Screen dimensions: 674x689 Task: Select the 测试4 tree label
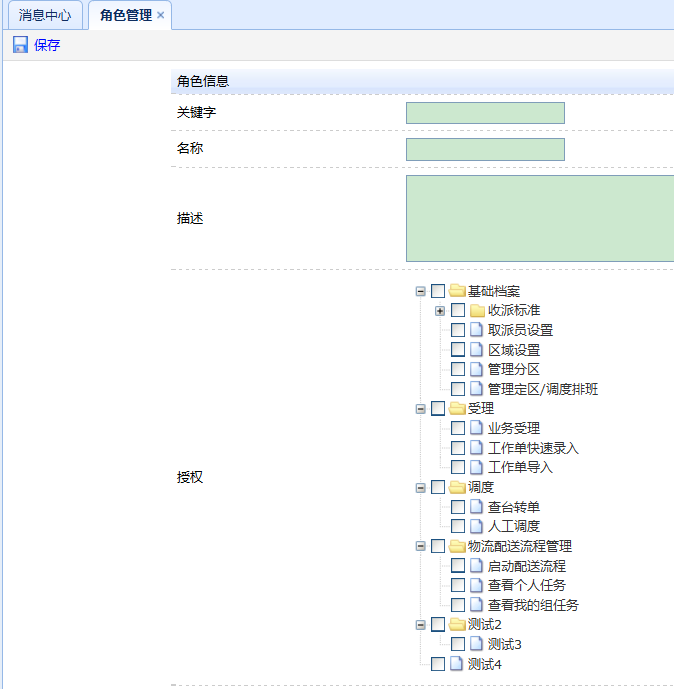point(485,664)
